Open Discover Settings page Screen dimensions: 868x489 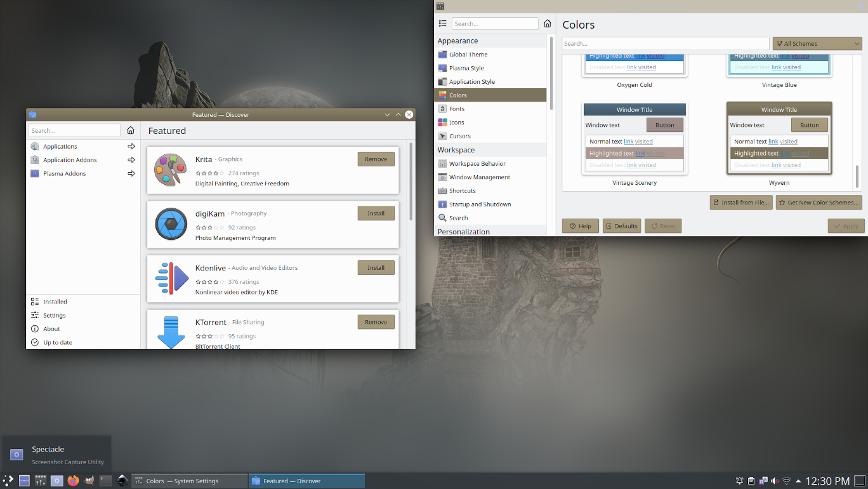point(83,315)
